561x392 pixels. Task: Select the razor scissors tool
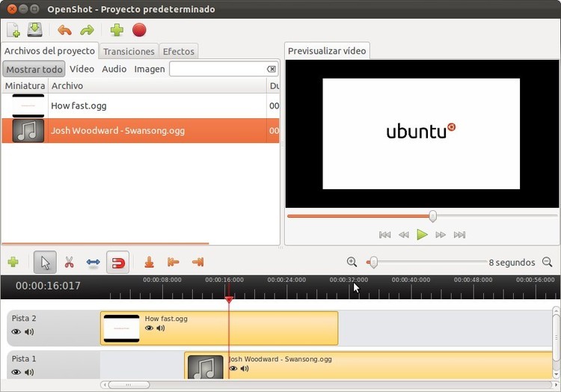69,262
